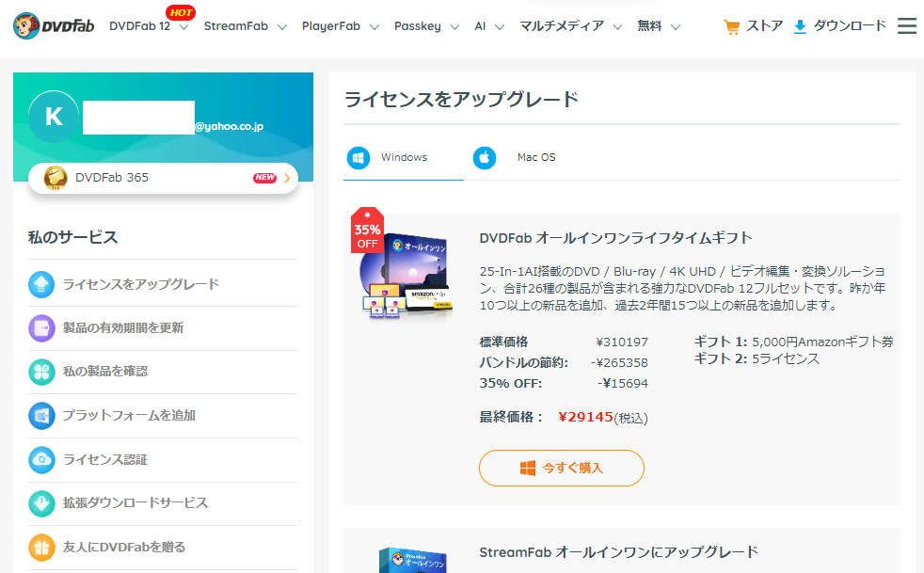Click the ギフト 2: 5ライセンス text
The width and height of the screenshot is (924, 573).
click(x=757, y=359)
